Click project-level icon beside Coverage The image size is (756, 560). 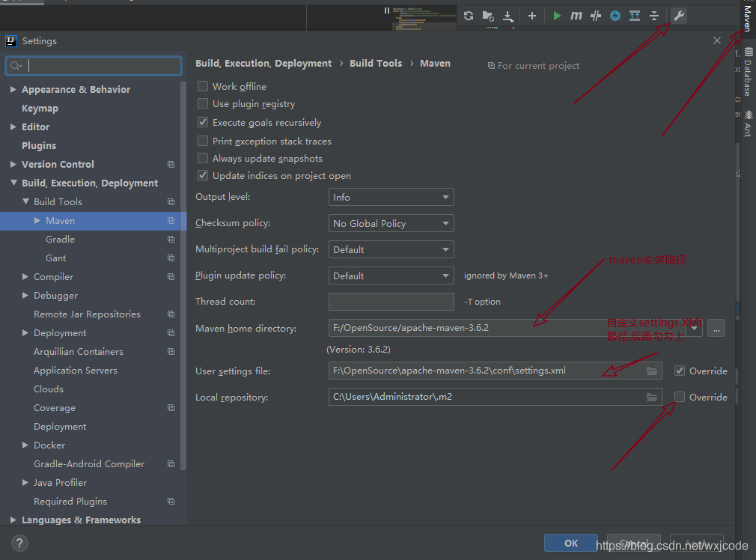(x=171, y=407)
